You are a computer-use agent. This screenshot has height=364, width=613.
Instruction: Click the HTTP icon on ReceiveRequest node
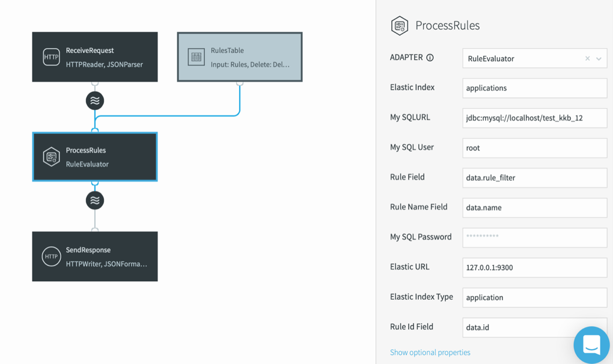pos(51,57)
